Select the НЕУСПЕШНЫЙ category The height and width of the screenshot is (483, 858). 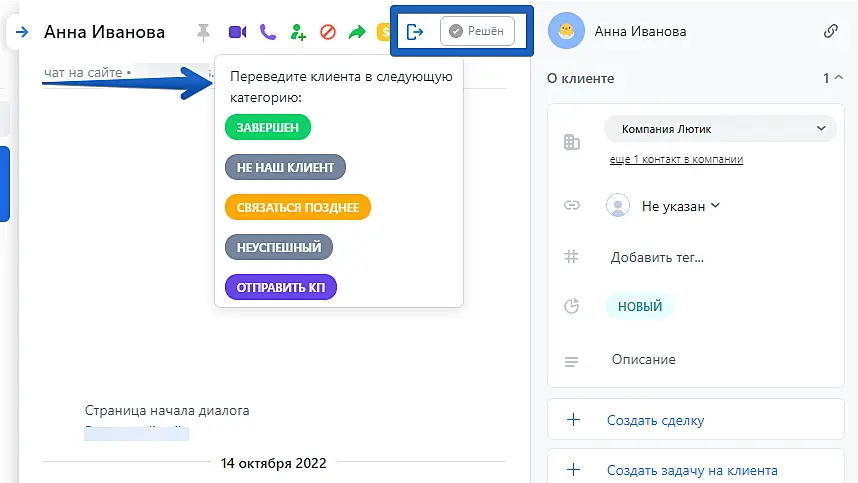coord(279,247)
